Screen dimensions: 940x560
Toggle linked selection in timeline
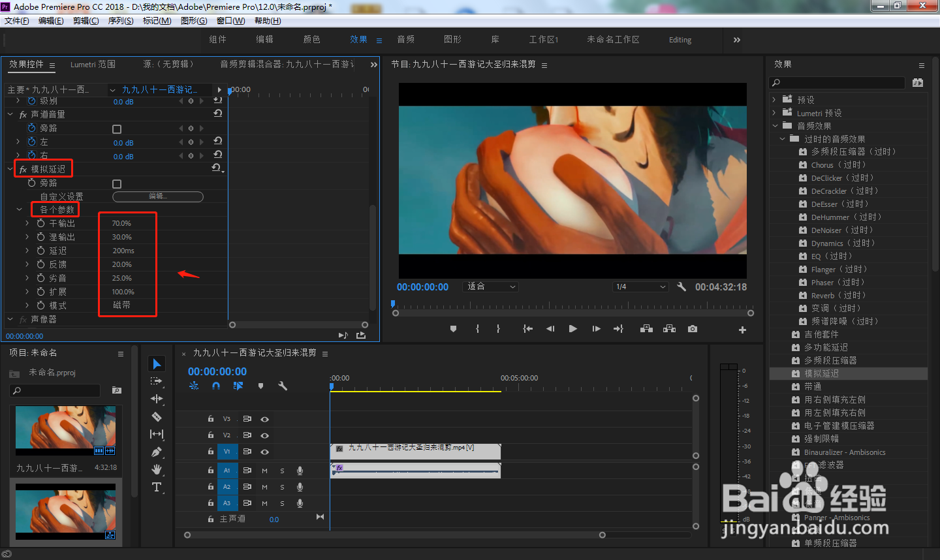pos(238,386)
